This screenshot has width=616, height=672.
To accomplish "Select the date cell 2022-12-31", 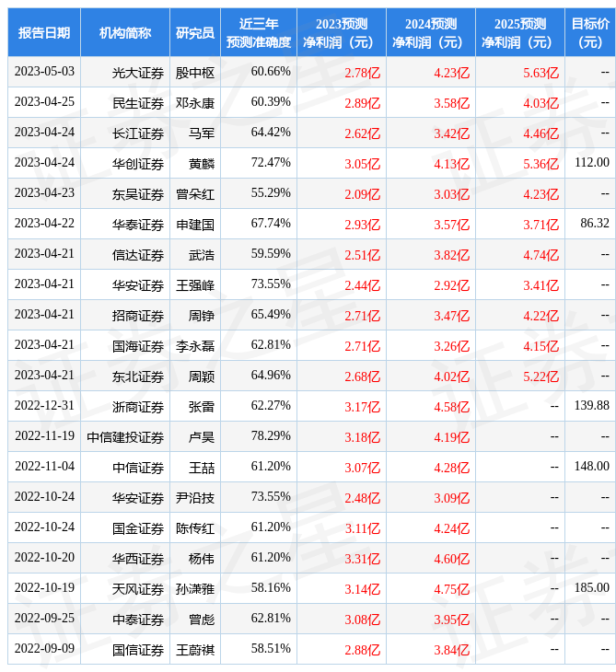I will (44, 406).
